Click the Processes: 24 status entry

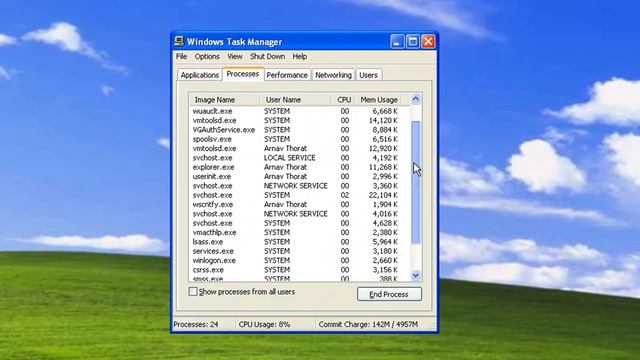[196, 324]
